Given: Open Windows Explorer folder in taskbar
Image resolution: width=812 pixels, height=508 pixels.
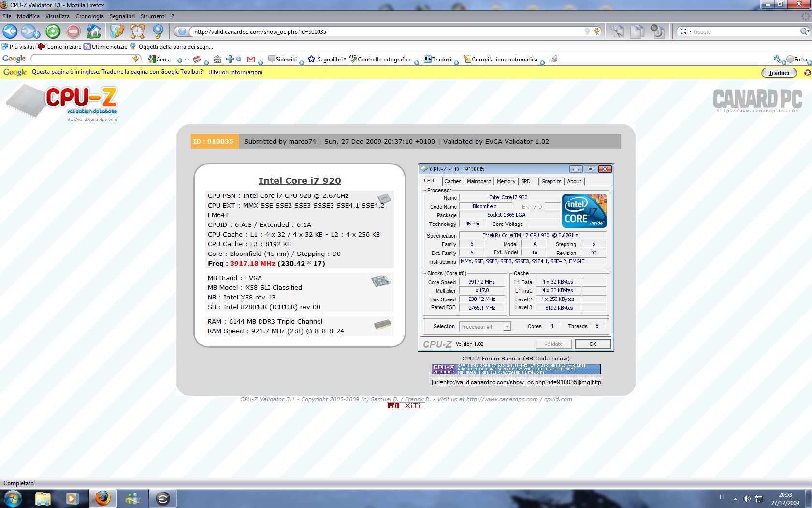Looking at the screenshot, I should (x=43, y=498).
